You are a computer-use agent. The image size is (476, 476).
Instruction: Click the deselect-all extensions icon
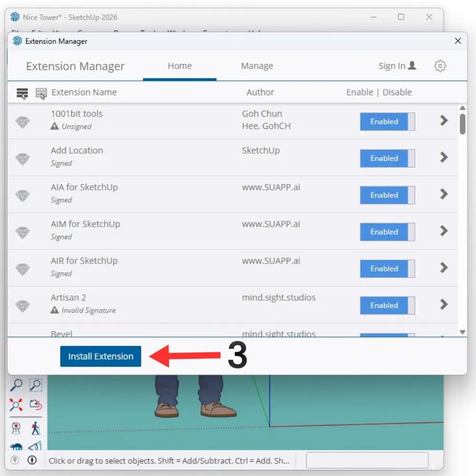point(42,94)
